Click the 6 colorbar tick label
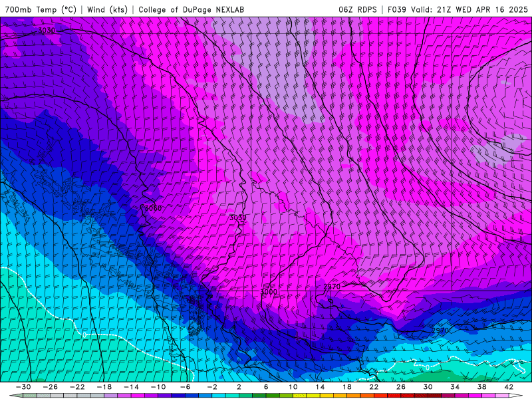532x399 pixels. click(266, 387)
